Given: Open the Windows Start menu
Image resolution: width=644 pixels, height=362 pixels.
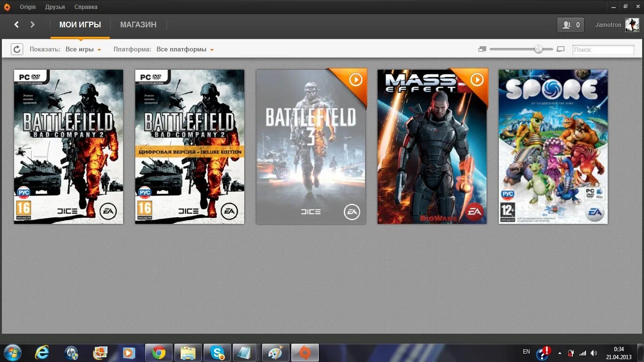Looking at the screenshot, I should pyautogui.click(x=12, y=353).
